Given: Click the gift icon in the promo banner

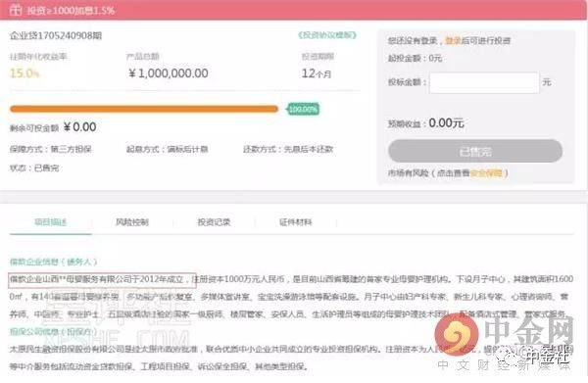Looking at the screenshot, I should [16, 10].
